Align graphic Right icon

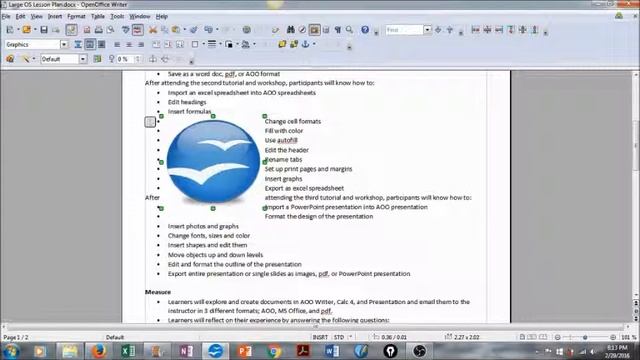[x=141, y=44]
